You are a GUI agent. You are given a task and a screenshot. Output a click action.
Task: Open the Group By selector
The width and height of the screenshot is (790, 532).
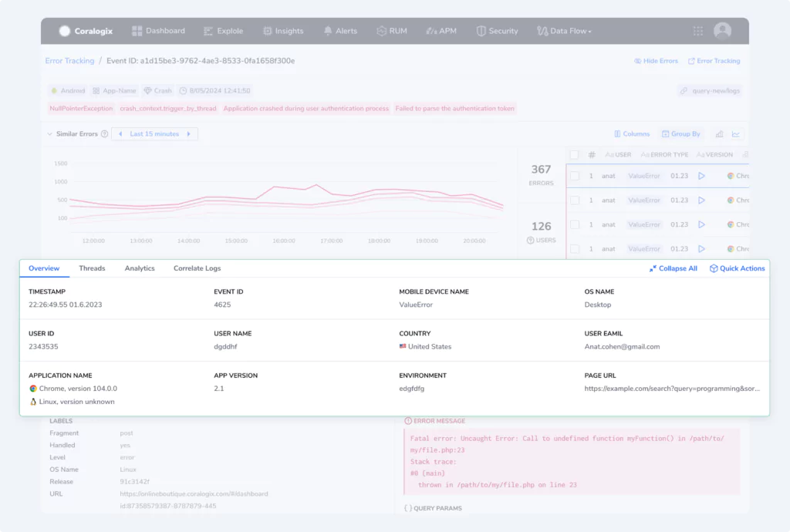click(x=680, y=134)
